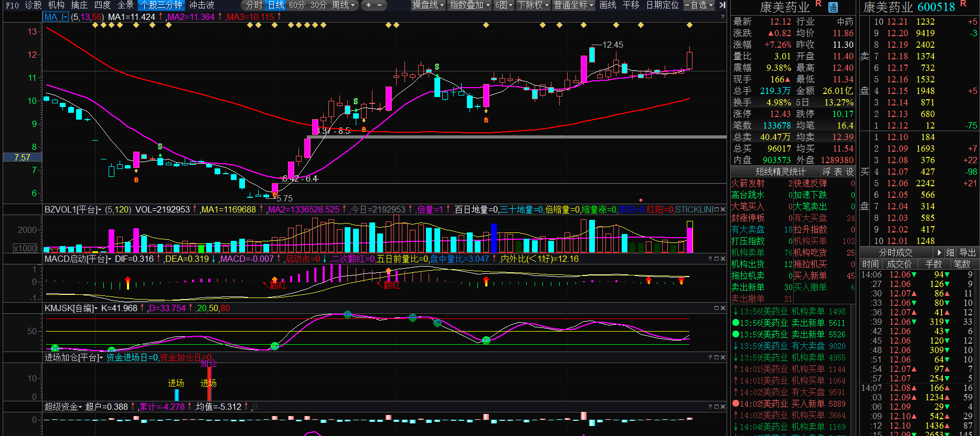Close the MACD启动 panel

coord(723,259)
